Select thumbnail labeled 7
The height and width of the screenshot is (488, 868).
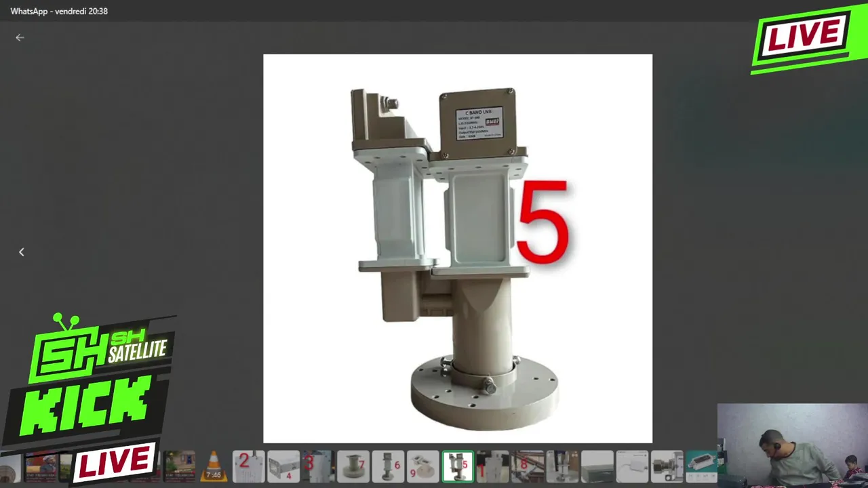(x=353, y=466)
